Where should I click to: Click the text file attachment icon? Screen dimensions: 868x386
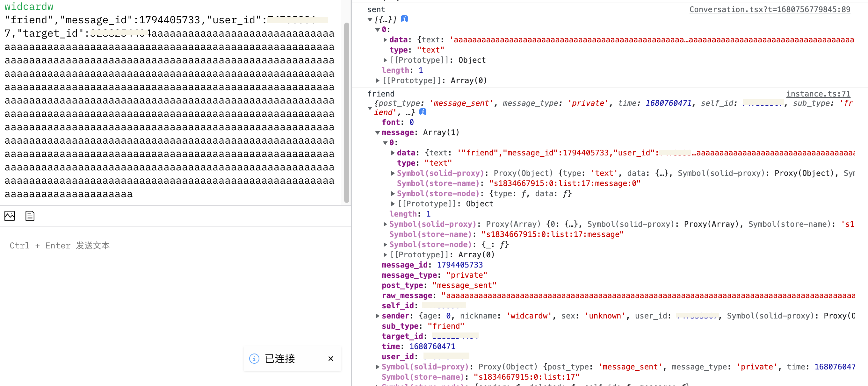[x=30, y=216]
